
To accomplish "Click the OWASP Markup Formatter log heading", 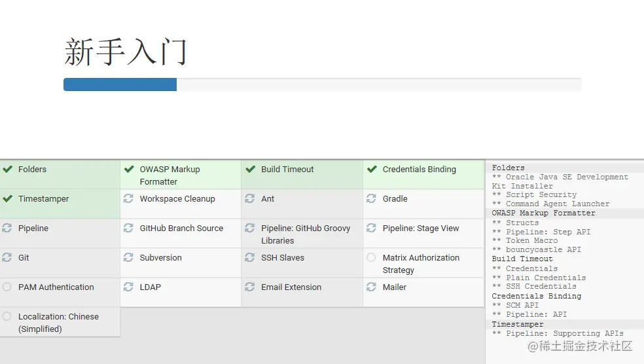I will click(x=543, y=213).
